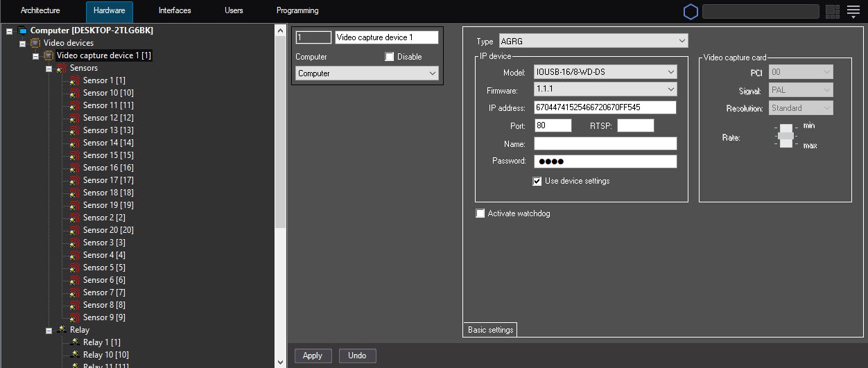Enable the Activate watchdog checkbox
Viewport: 868px width, 368px height.
[x=480, y=213]
